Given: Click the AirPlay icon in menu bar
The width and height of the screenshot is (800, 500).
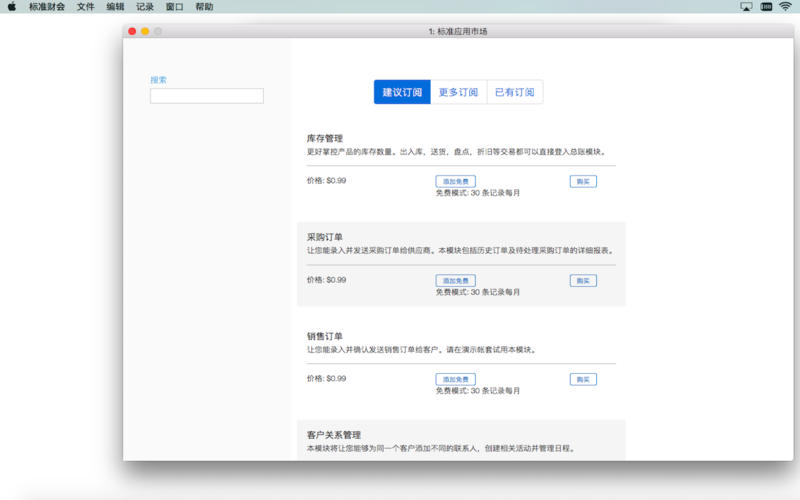Looking at the screenshot, I should (x=746, y=6).
